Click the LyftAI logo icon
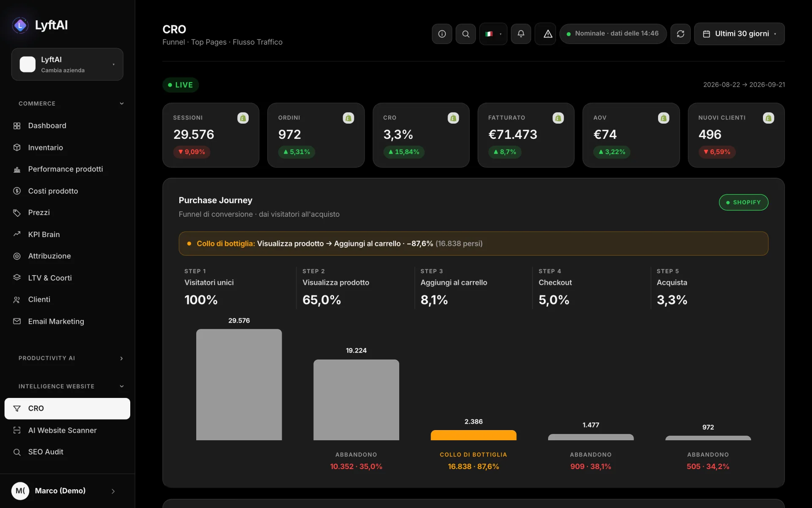Viewport: 812px width, 508px height. tap(20, 25)
